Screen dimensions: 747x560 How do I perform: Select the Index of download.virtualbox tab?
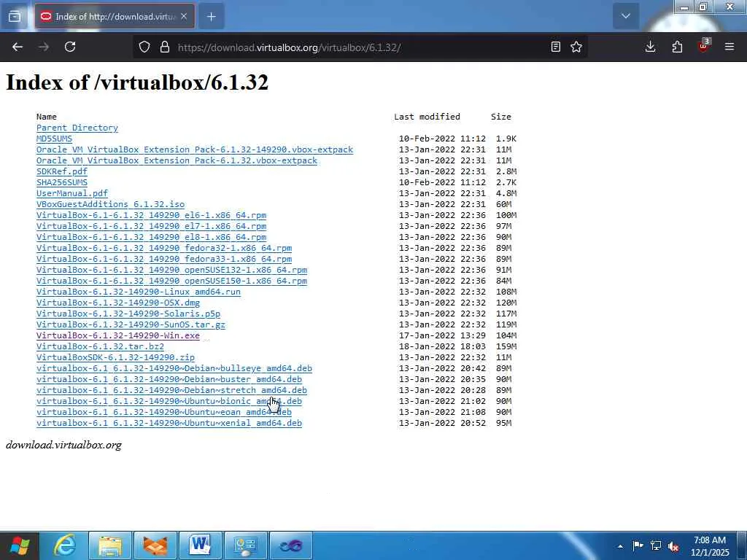pyautogui.click(x=115, y=17)
